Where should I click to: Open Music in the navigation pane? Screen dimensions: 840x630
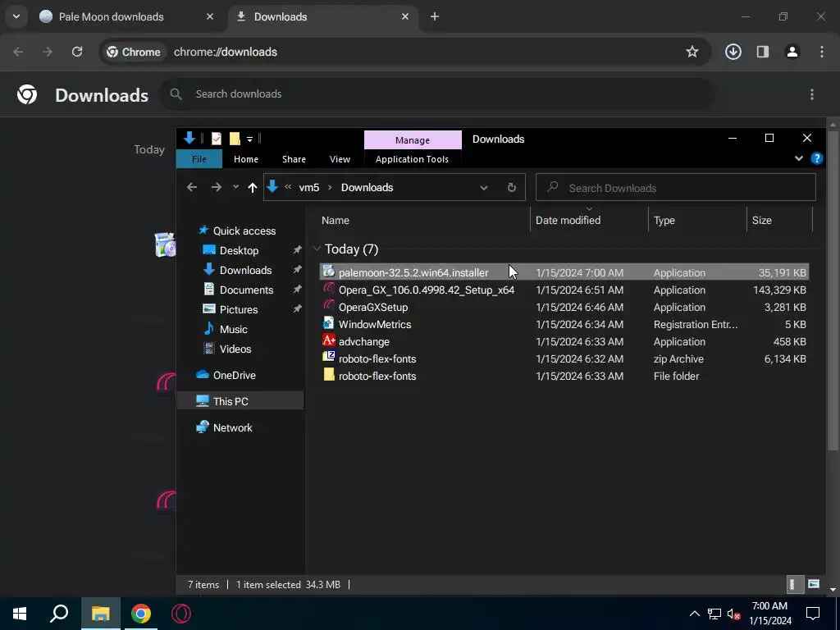point(234,330)
